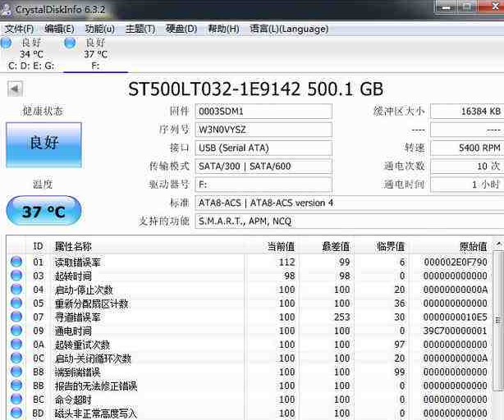Select the 启动-停止次数 attribute row
The width and height of the screenshot is (504, 420).
point(249,290)
